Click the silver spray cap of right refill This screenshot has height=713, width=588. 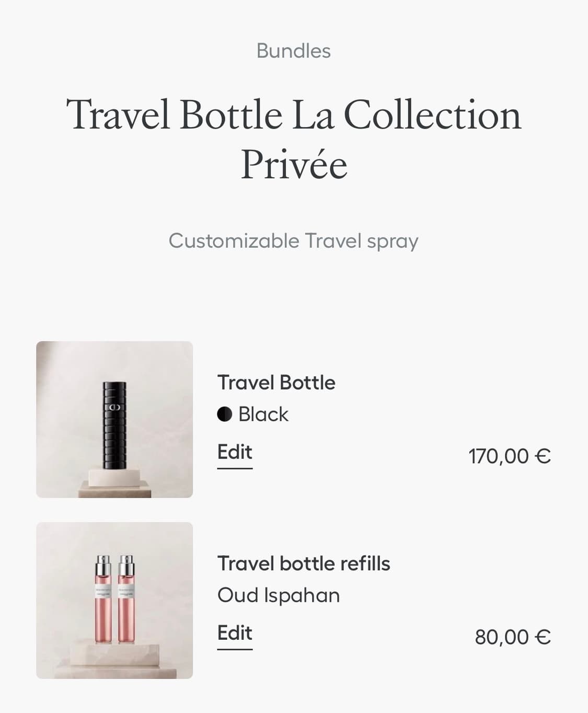pyautogui.click(x=126, y=564)
